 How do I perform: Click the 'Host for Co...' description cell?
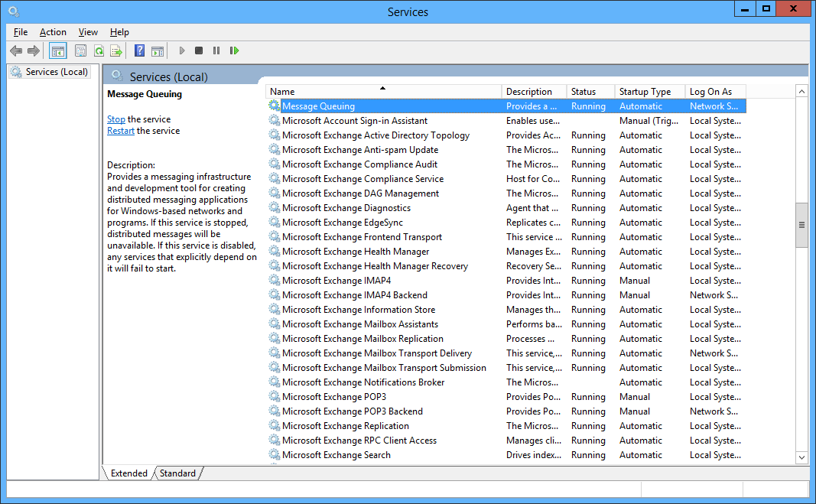pyautogui.click(x=533, y=179)
